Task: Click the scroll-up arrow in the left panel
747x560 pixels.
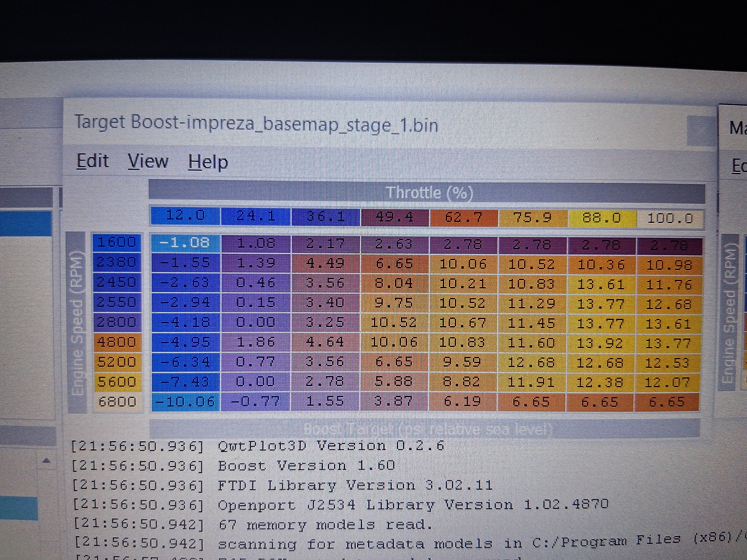Action: tap(47, 461)
